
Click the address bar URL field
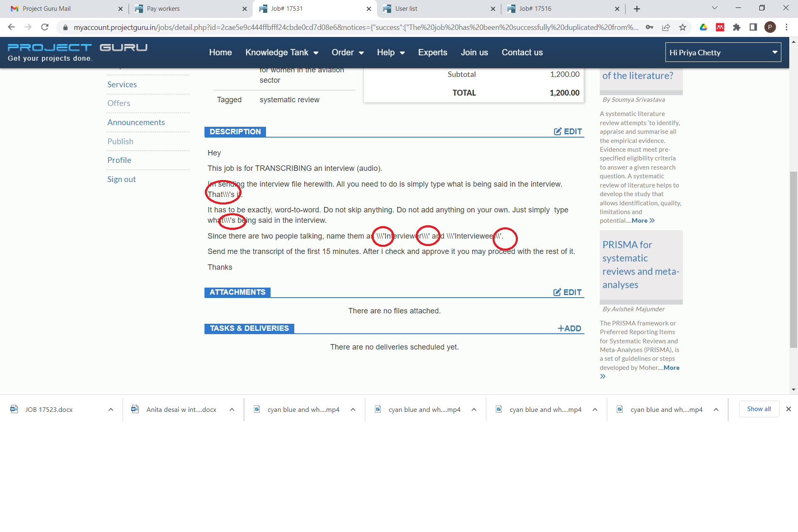coord(355,27)
